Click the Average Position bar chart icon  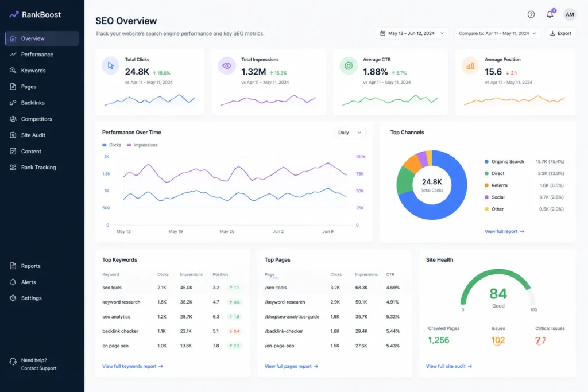pos(470,65)
